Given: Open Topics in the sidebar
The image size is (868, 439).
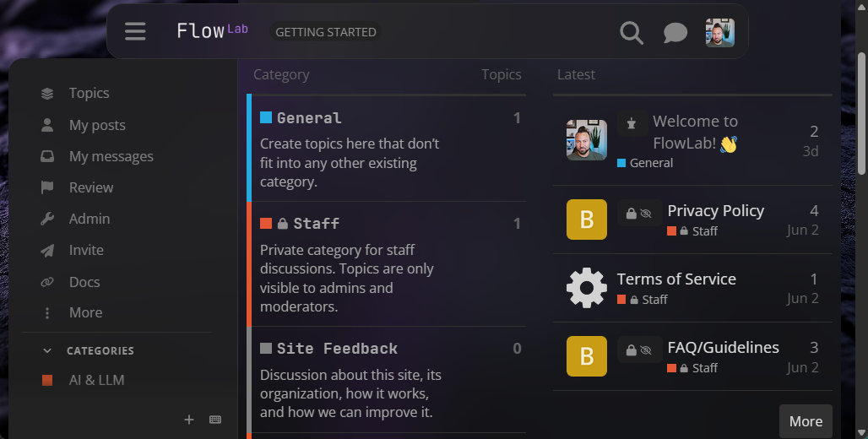Looking at the screenshot, I should click(89, 93).
